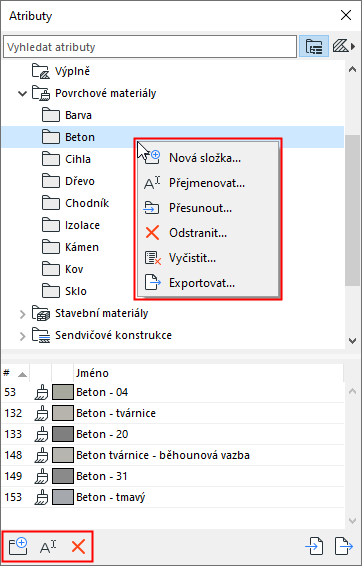Select Beton tvárnice - běhounová vazba row
Viewport: 362px width, 566px height.
173,456
